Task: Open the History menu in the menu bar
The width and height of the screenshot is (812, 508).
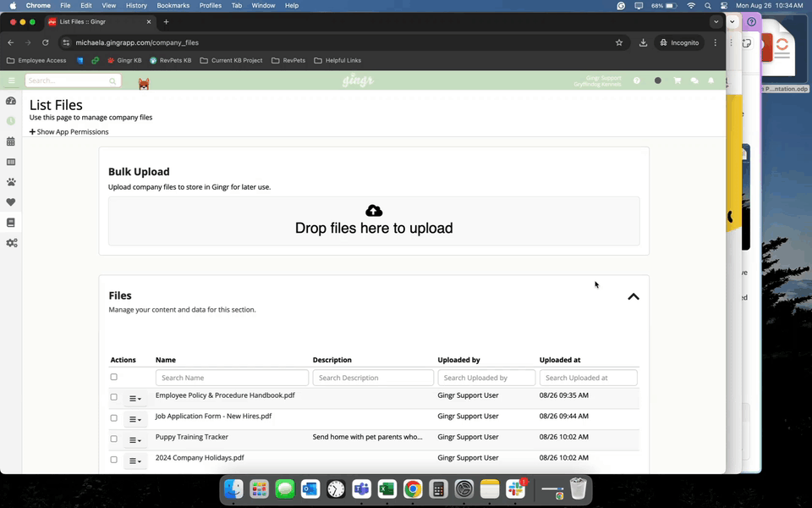Action: 136,5
